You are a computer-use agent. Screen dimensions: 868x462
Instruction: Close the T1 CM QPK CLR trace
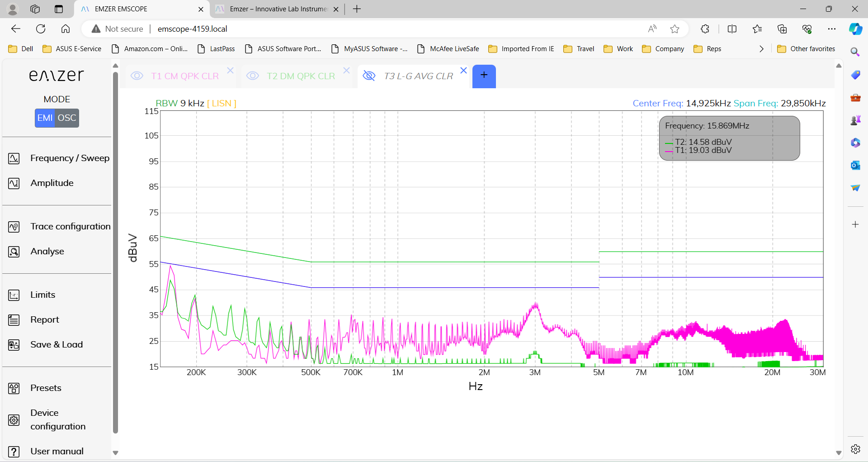pos(230,71)
